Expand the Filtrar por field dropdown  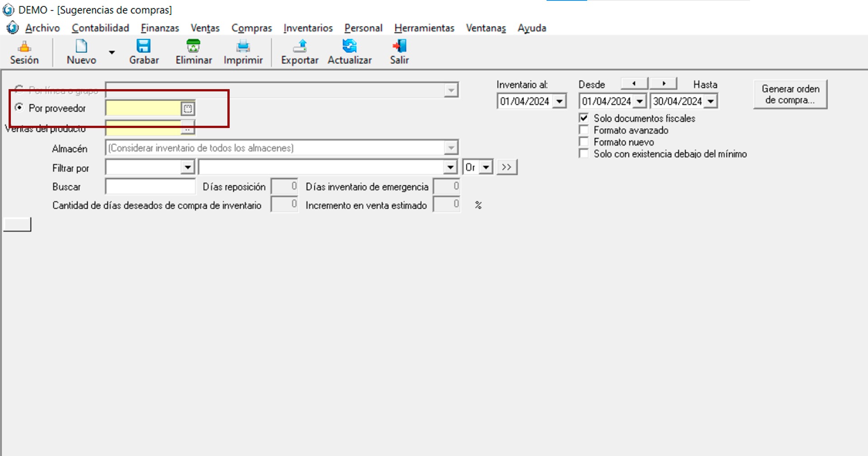[x=188, y=168]
